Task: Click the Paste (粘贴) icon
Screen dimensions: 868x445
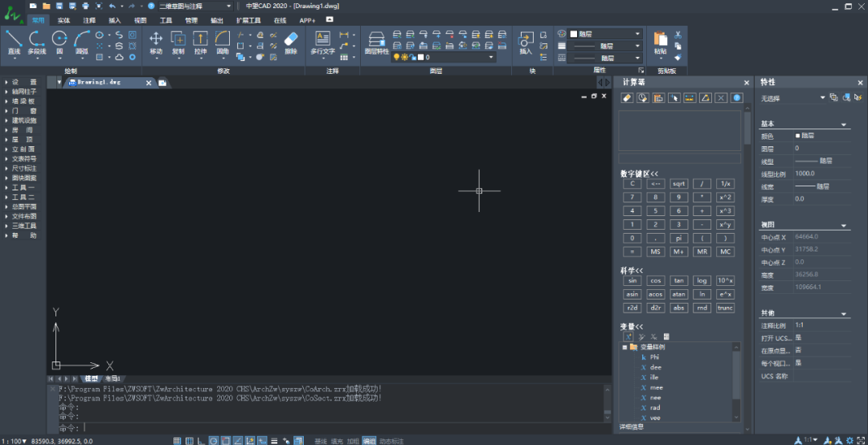Action: [x=660, y=42]
